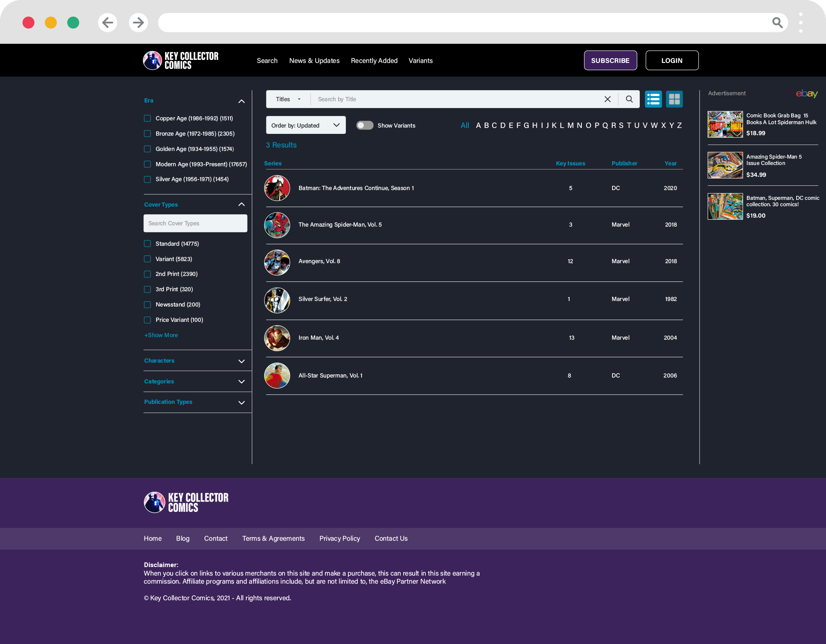Open All-Star Superman cover thumbnail
826x644 pixels.
coord(277,375)
